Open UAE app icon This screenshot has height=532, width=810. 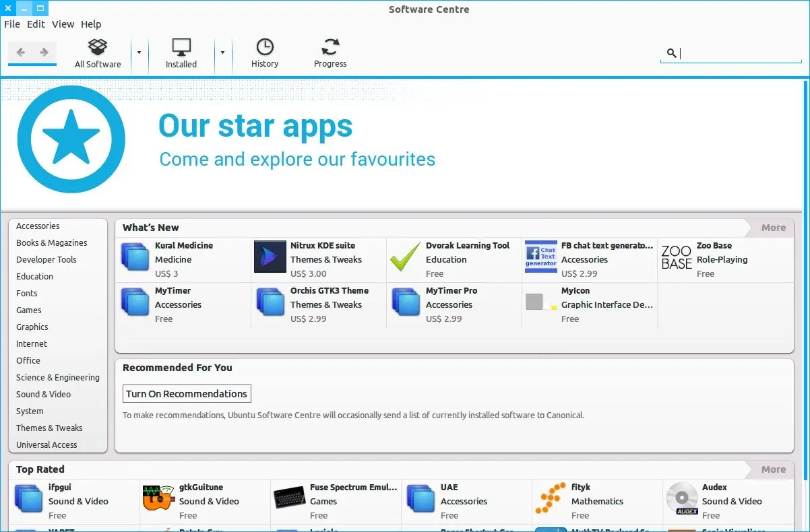(421, 500)
